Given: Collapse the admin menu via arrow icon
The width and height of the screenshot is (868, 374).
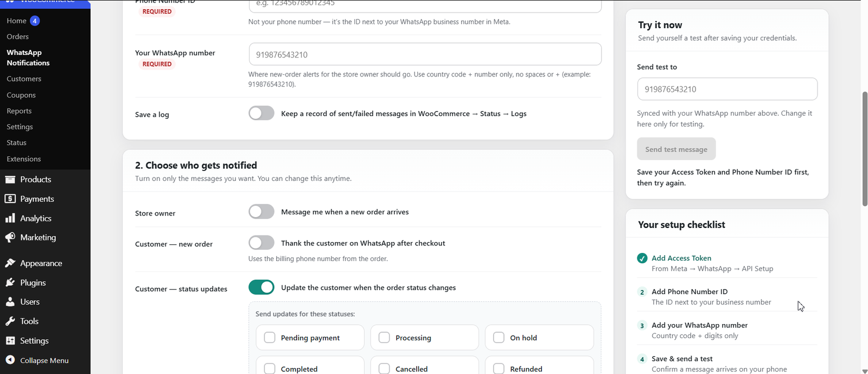Looking at the screenshot, I should point(10,360).
